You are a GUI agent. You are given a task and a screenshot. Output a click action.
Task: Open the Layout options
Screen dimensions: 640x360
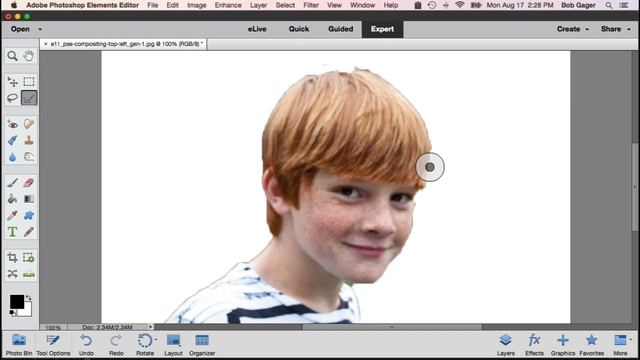pos(173,345)
